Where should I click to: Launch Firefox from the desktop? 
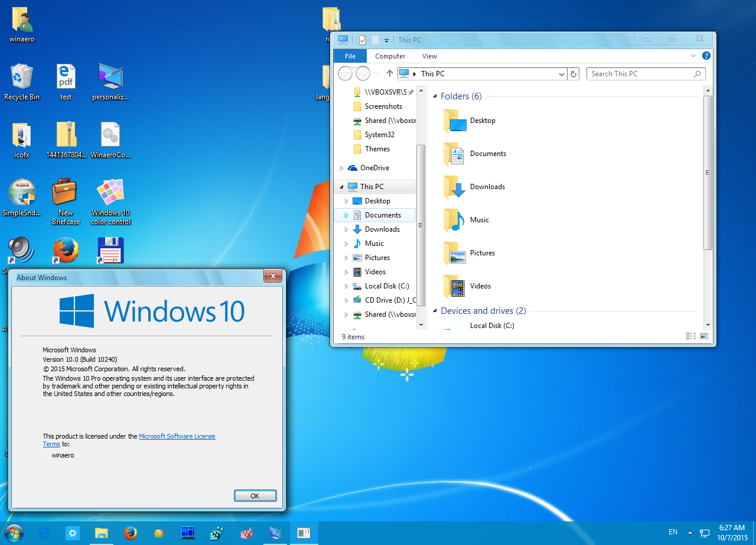click(66, 251)
